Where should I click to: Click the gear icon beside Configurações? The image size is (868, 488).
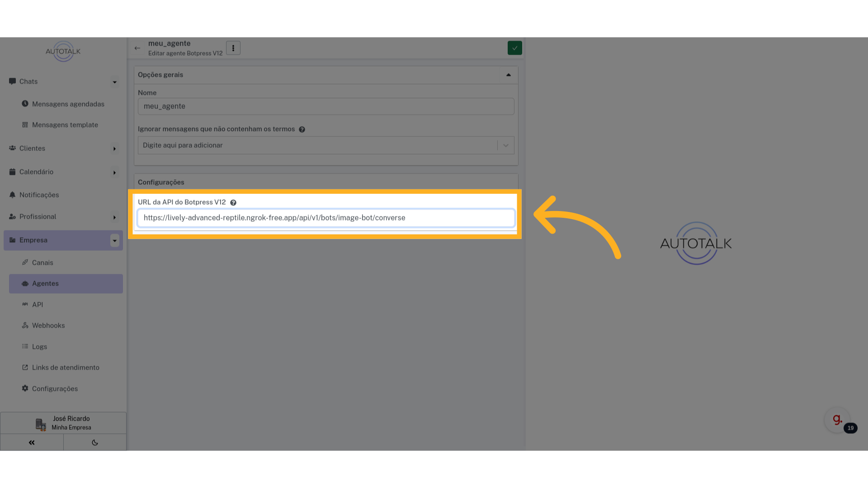pyautogui.click(x=25, y=388)
